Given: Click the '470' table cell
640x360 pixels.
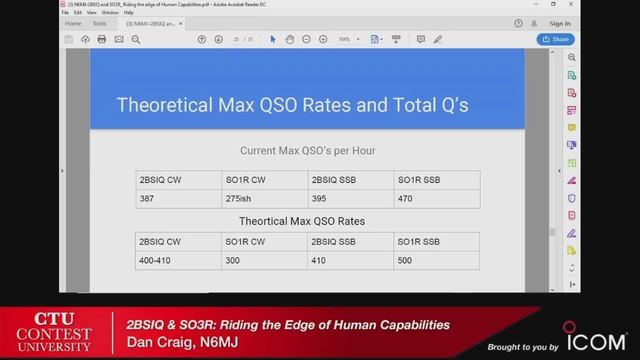Looking at the screenshot, I should coord(437,199).
